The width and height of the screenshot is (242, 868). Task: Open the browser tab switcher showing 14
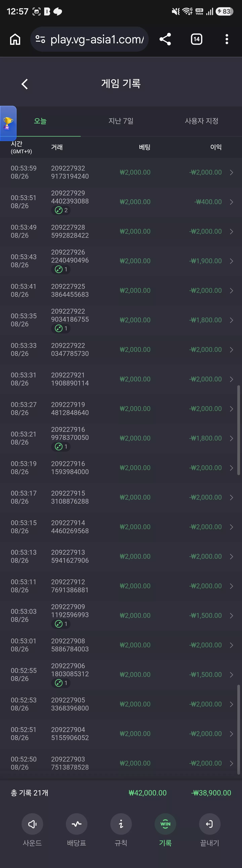pyautogui.click(x=196, y=39)
